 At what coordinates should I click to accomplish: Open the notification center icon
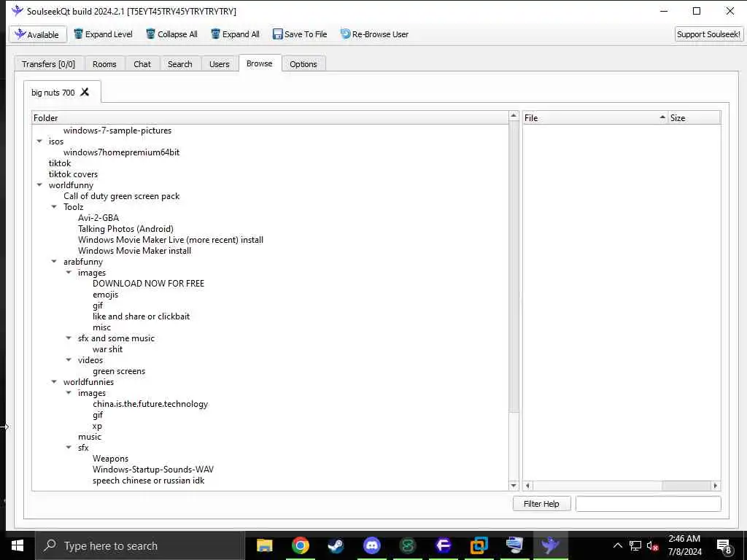coord(724,546)
